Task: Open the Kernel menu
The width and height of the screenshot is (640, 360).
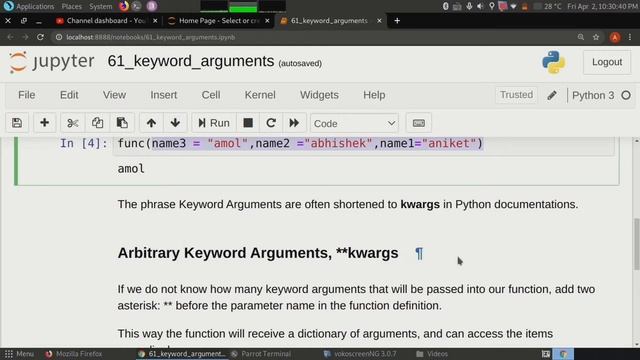Action: click(x=260, y=95)
